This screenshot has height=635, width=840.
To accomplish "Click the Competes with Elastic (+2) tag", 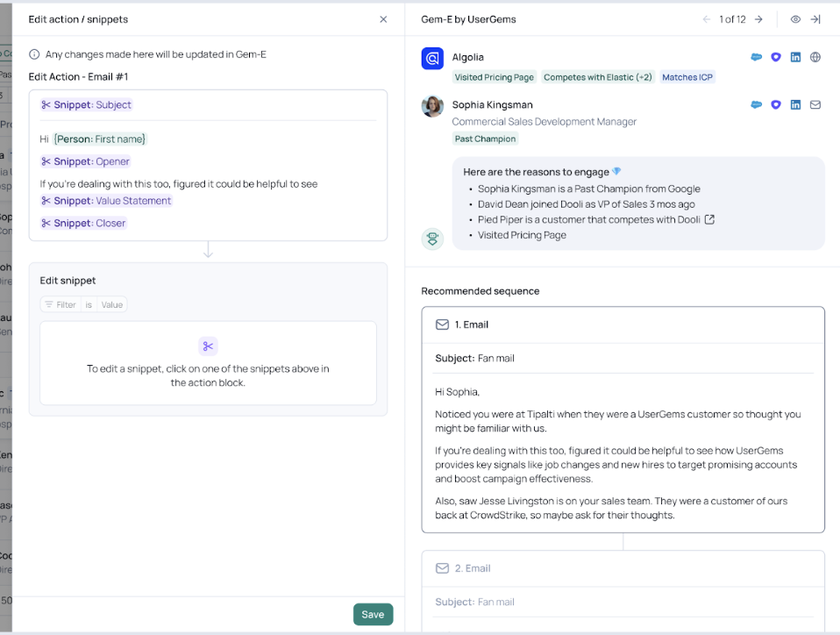I will coord(598,77).
